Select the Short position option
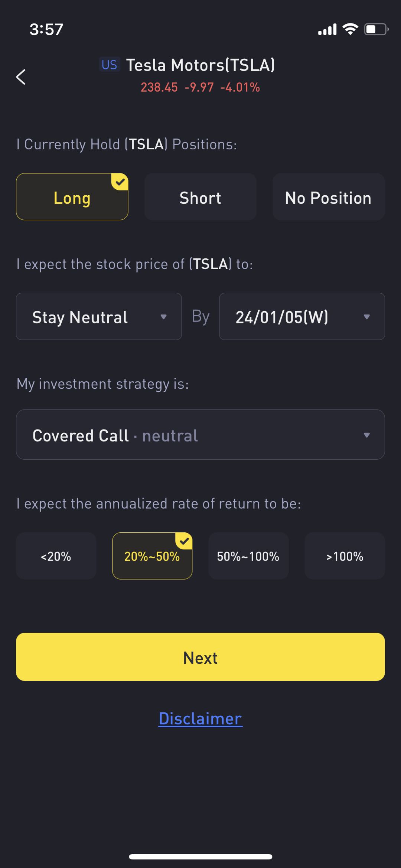 point(200,197)
